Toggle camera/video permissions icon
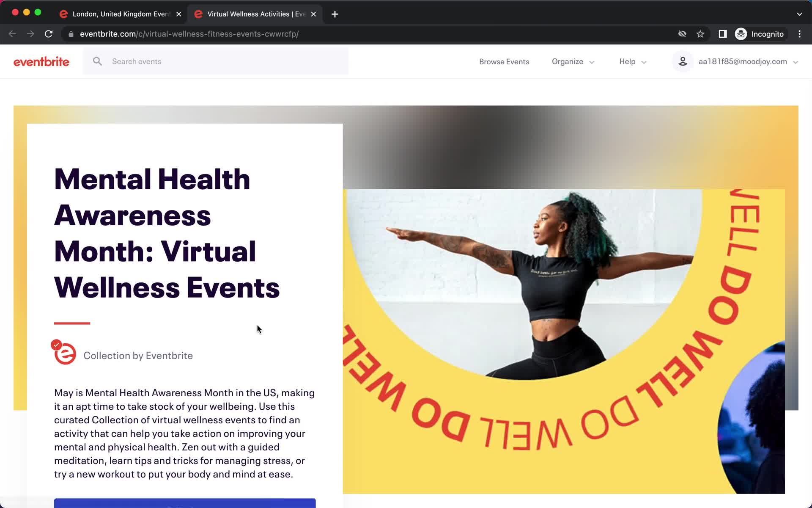 pyautogui.click(x=682, y=34)
